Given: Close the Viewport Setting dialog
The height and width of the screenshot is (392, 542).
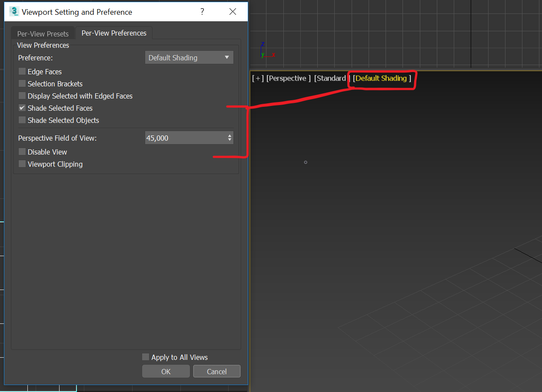Looking at the screenshot, I should (x=233, y=12).
